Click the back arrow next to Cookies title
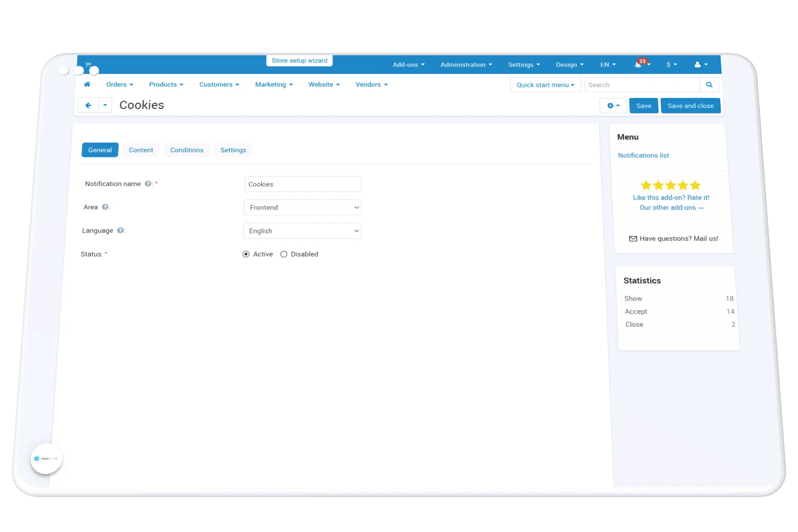The width and height of the screenshot is (798, 532). pyautogui.click(x=88, y=105)
